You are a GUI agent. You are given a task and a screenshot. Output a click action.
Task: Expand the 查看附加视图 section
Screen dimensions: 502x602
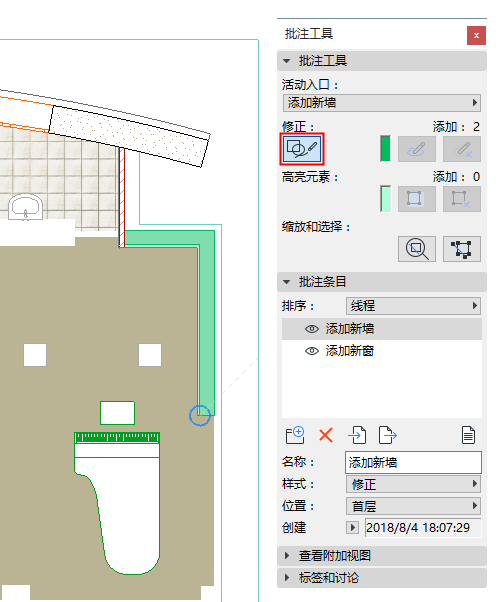pyautogui.click(x=382, y=556)
